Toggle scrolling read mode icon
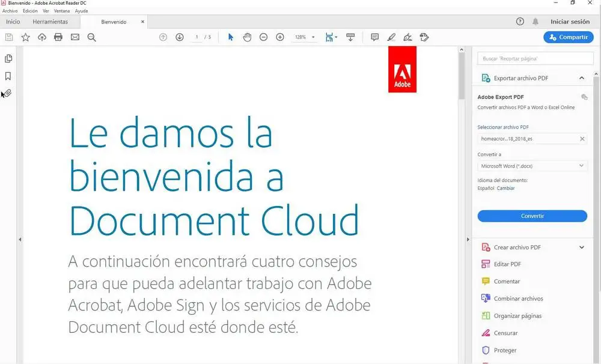The width and height of the screenshot is (601, 364). tap(350, 37)
